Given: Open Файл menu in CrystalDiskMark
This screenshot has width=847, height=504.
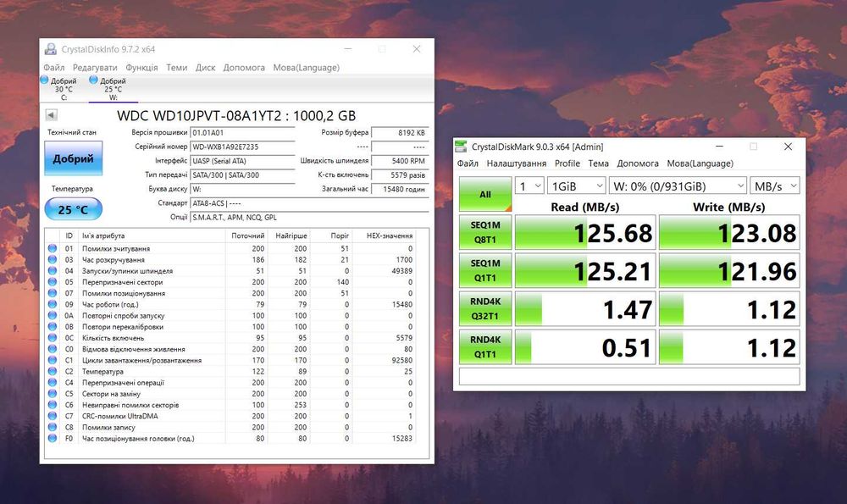Looking at the screenshot, I should [x=468, y=163].
